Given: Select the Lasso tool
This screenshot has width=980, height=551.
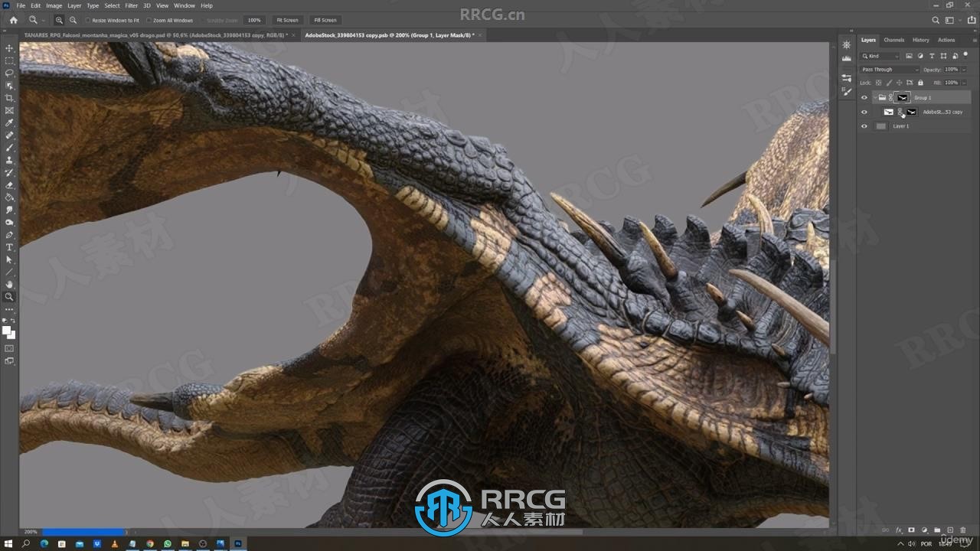Looking at the screenshot, I should (9, 73).
